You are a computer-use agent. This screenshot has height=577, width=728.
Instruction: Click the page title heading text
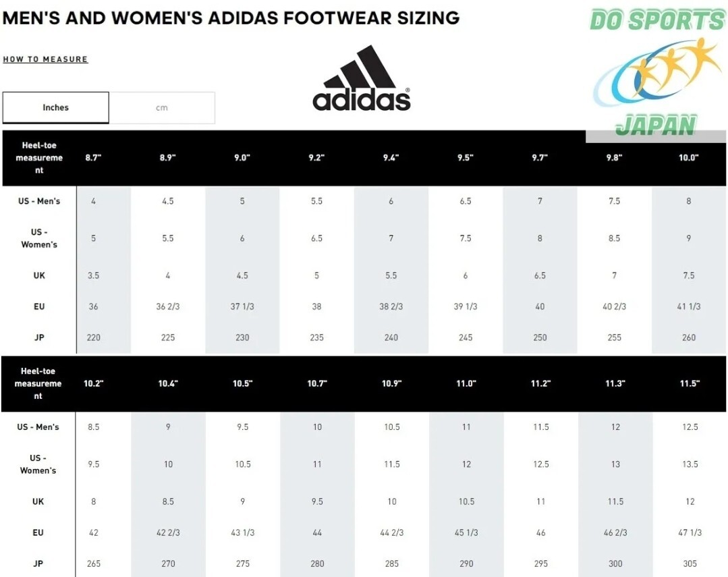click(x=231, y=18)
